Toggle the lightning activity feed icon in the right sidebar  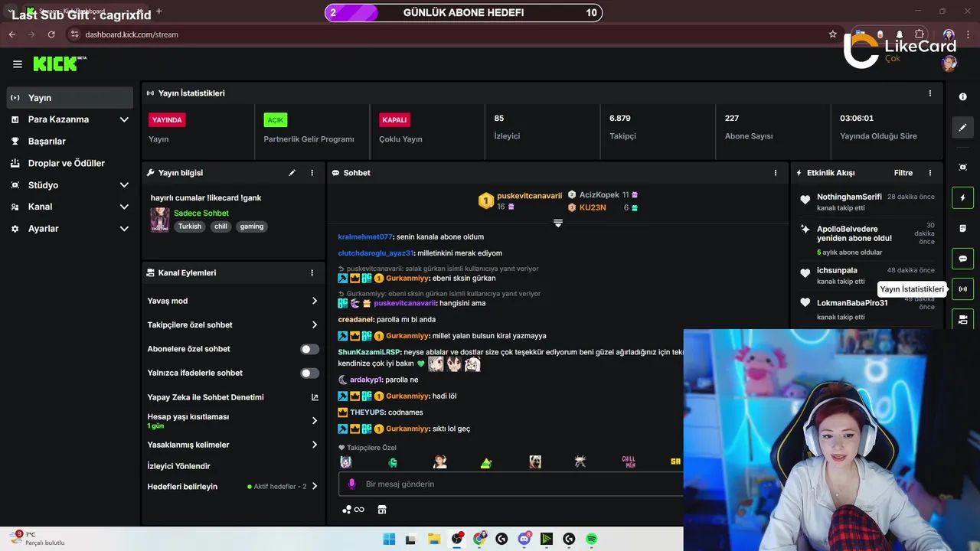(x=962, y=198)
